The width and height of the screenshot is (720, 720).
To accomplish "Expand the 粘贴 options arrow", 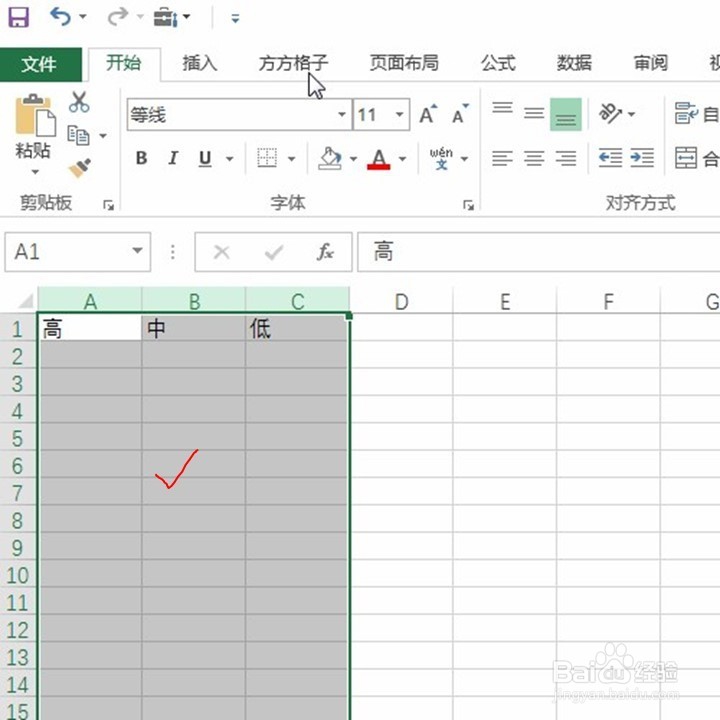I will (x=35, y=172).
